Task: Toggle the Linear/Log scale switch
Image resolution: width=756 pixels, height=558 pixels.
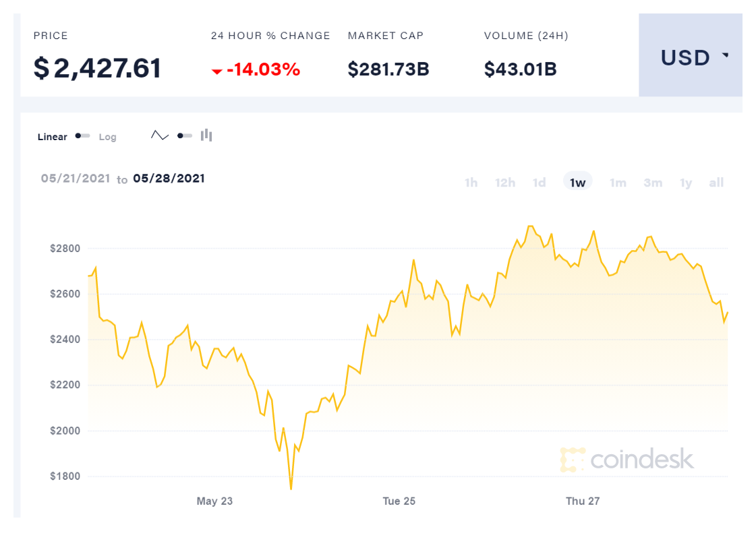Action: coord(83,136)
